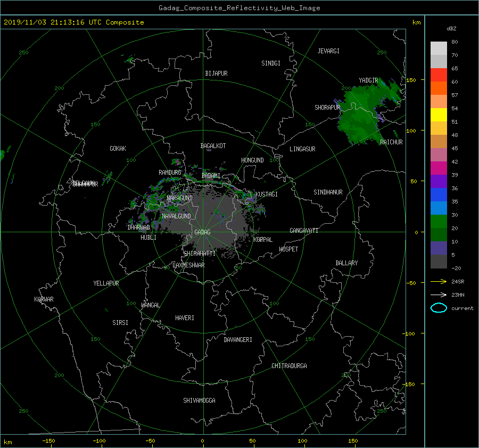This screenshot has width=479, height=448.
Task: Click the SHIRAHATTI city label
Action: 200,254
